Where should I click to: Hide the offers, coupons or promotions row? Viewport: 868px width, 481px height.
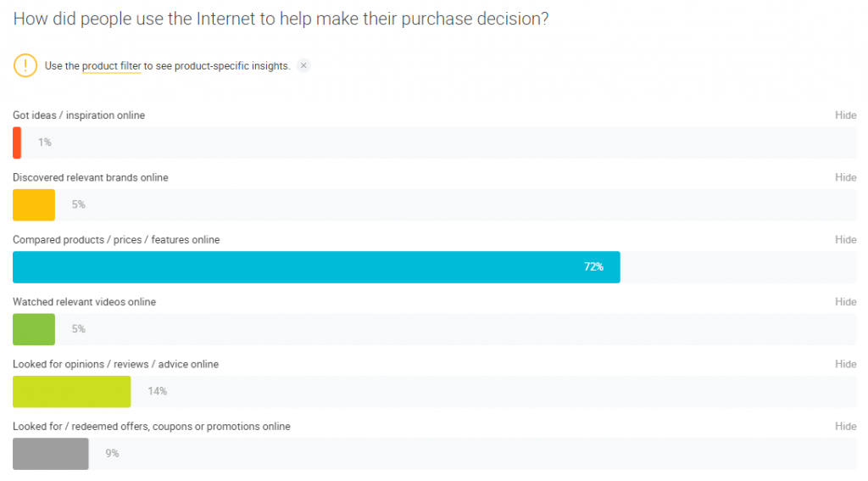click(x=845, y=426)
